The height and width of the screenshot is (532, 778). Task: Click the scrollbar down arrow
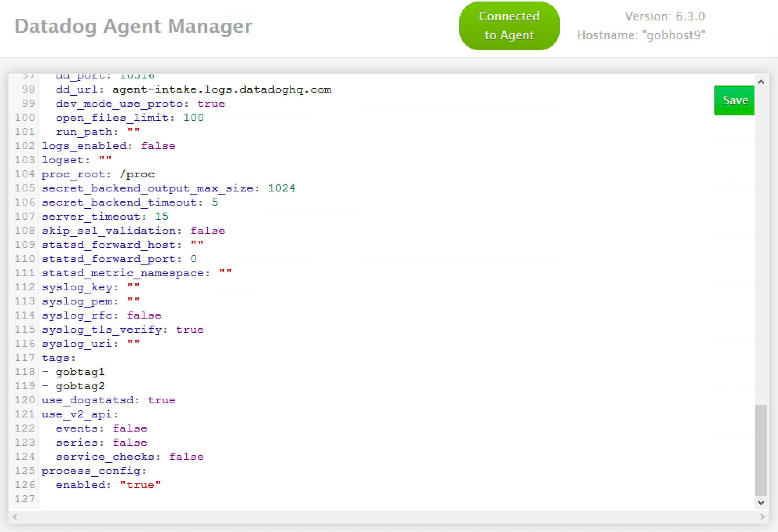pyautogui.click(x=761, y=503)
